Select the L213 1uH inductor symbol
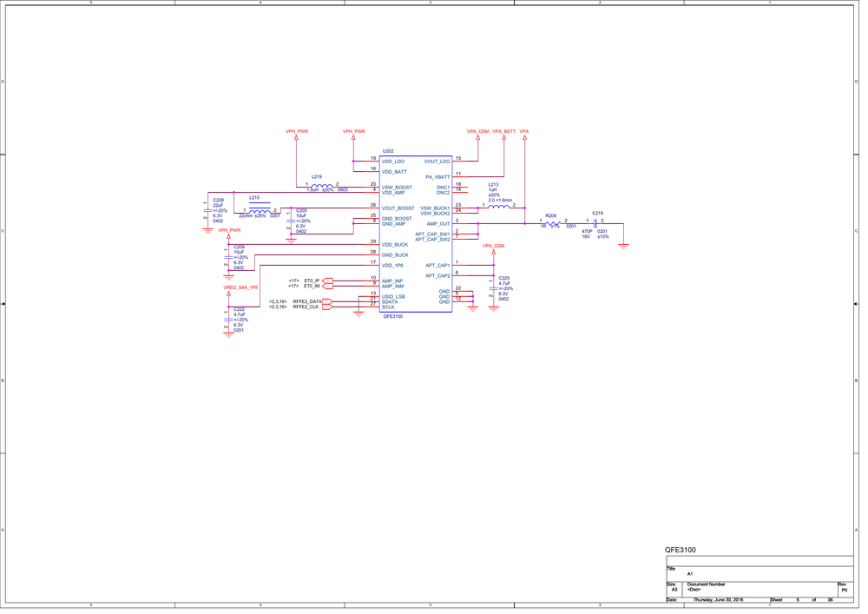Image resolution: width=868 pixels, height=614 pixels. 499,207
